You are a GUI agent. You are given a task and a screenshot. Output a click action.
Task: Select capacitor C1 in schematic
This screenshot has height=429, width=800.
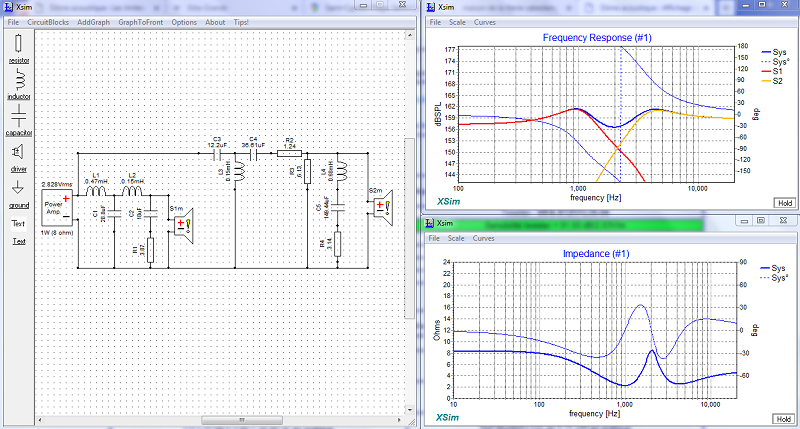coord(114,213)
